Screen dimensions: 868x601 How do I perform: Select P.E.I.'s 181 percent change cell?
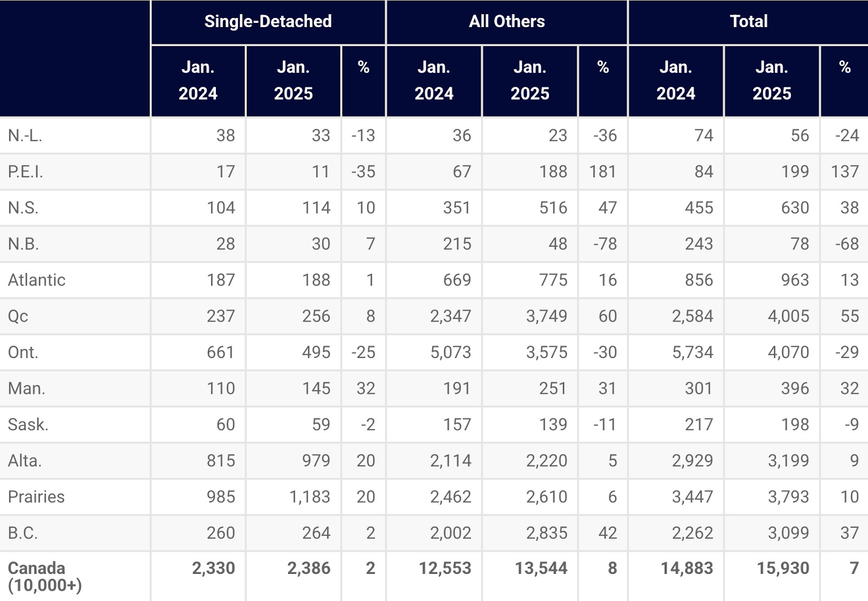click(x=602, y=172)
